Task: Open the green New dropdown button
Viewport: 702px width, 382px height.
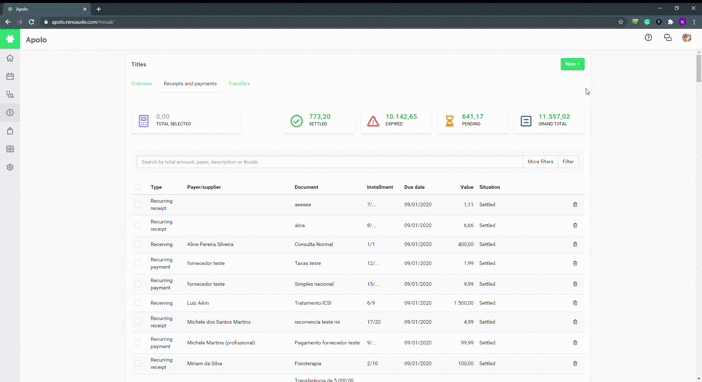Action: coord(572,64)
